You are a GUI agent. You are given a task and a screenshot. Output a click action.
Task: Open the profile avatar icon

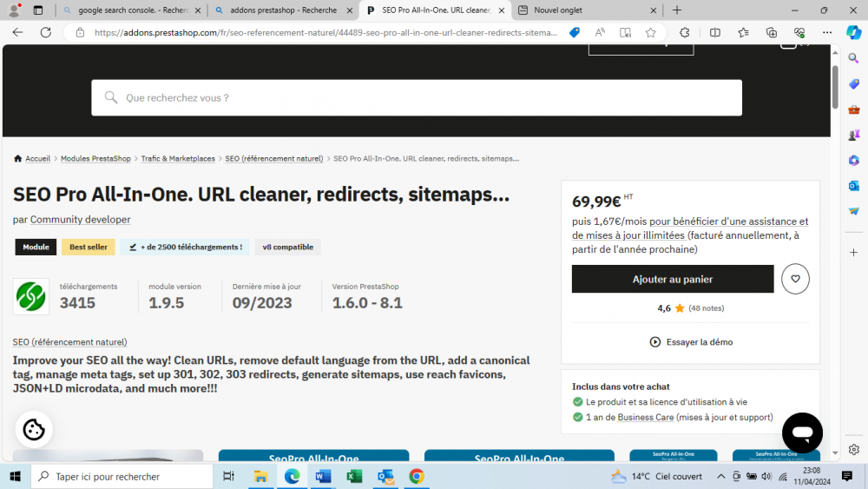(x=15, y=10)
